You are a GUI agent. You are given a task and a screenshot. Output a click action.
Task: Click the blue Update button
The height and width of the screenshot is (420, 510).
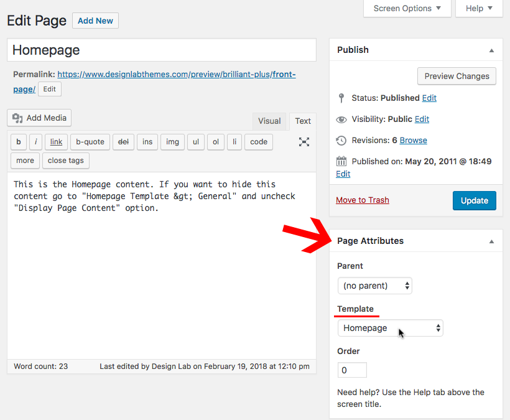click(474, 200)
